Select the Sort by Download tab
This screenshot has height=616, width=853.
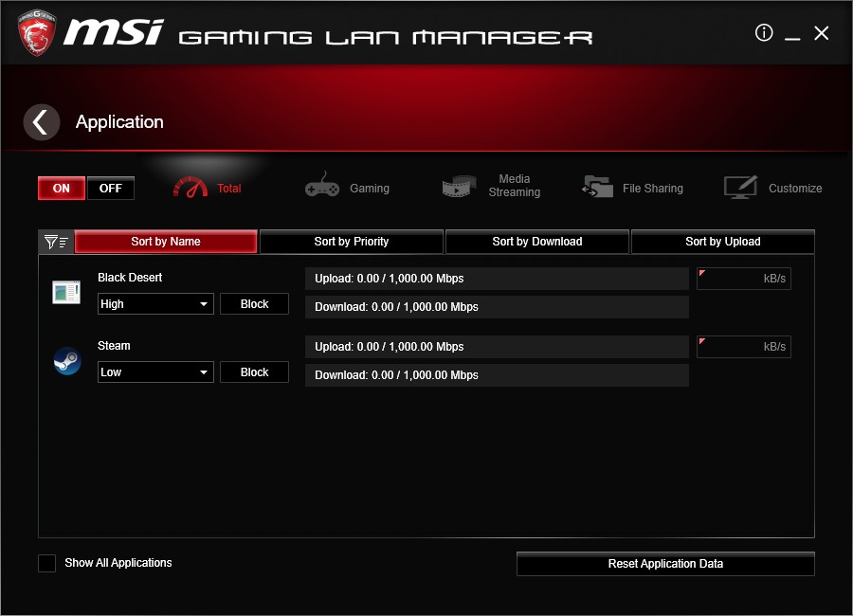[536, 241]
